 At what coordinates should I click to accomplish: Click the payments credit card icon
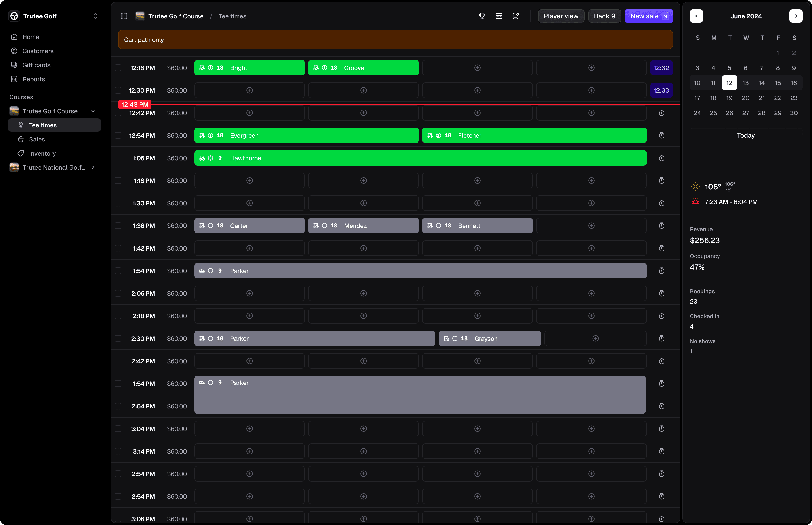pyautogui.click(x=499, y=16)
